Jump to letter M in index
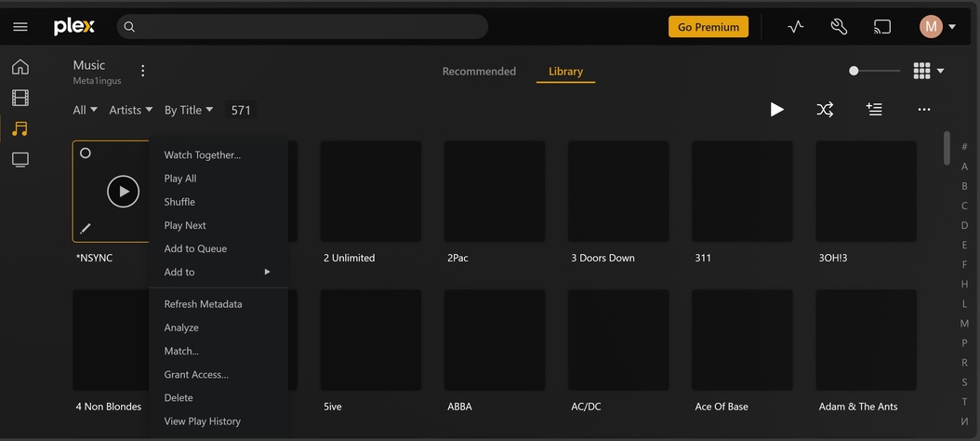The width and height of the screenshot is (980, 441). (x=964, y=324)
